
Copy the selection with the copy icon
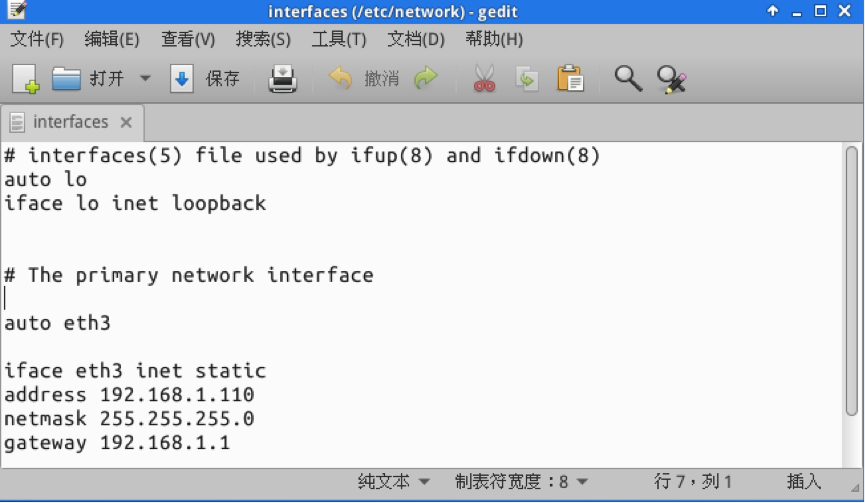click(527, 78)
